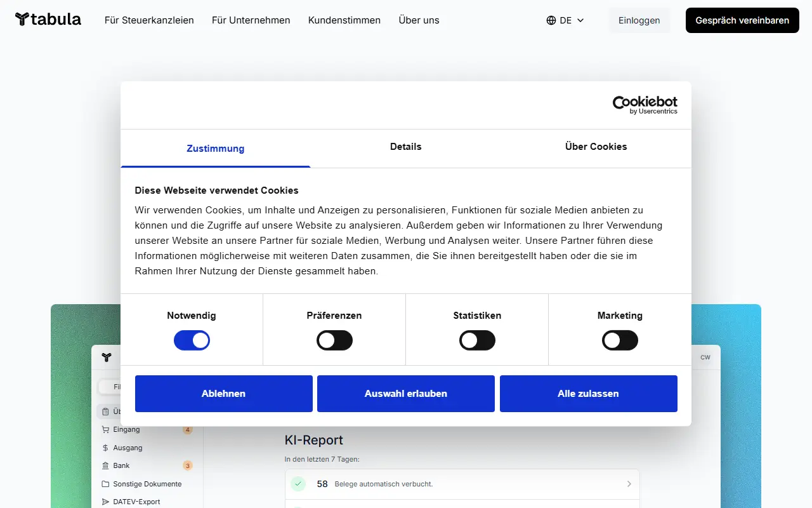Click the tabula logo

[48, 20]
